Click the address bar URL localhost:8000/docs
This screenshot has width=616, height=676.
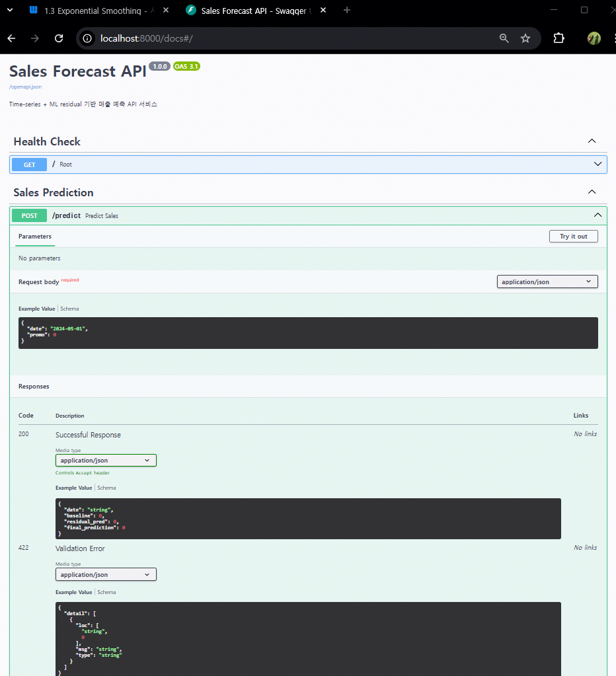point(147,38)
